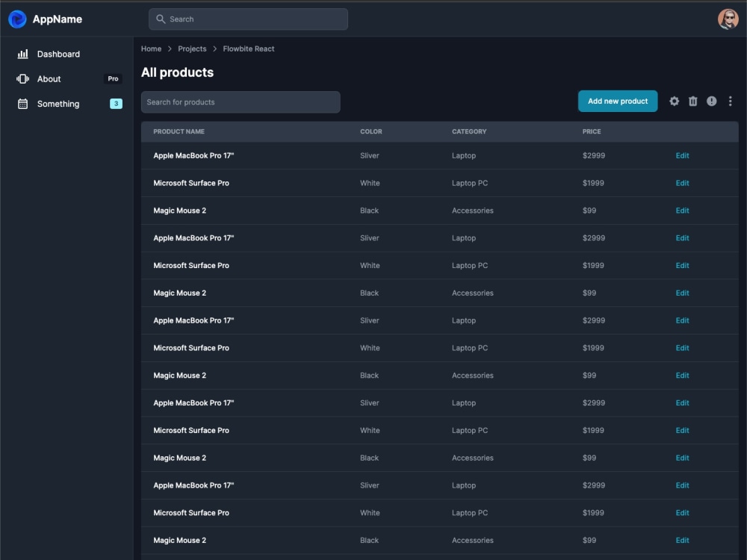
Task: Click the AppName title text
Action: click(58, 19)
